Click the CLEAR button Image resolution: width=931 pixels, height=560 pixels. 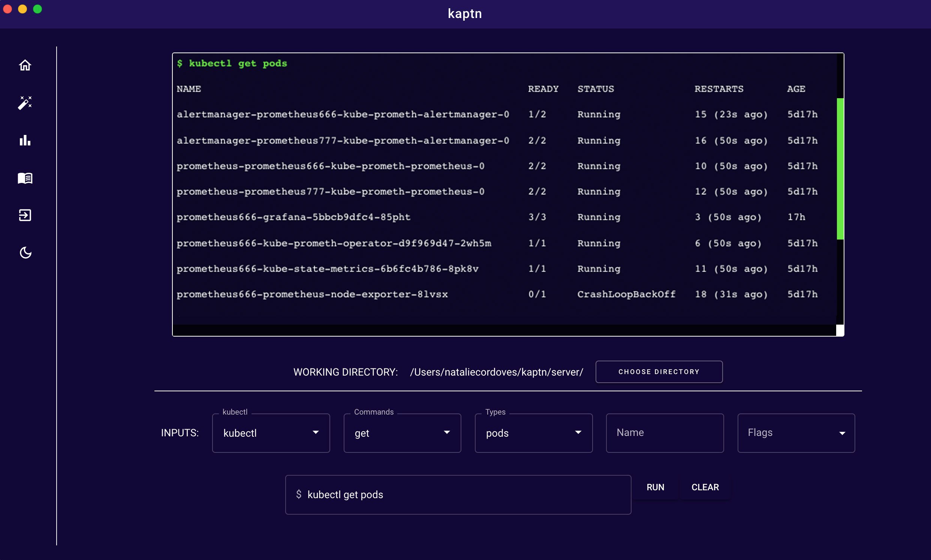[705, 487]
